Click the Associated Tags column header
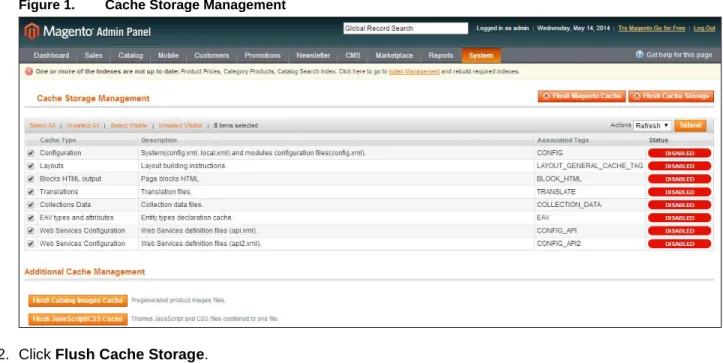Viewport: 723px width, 363px height. coord(563,140)
